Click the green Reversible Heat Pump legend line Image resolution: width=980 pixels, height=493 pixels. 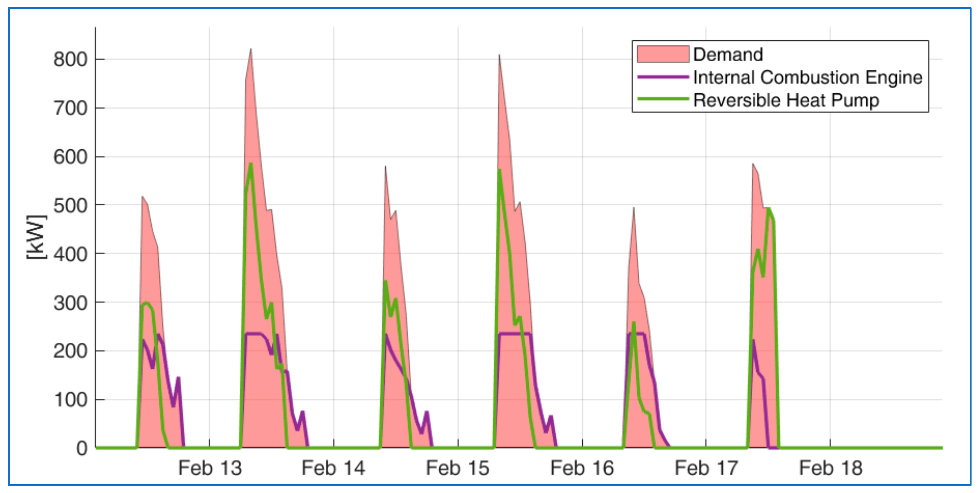pos(663,99)
